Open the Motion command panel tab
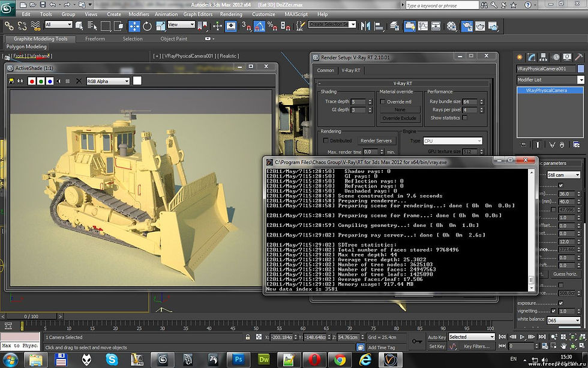The width and height of the screenshot is (588, 368). point(556,57)
